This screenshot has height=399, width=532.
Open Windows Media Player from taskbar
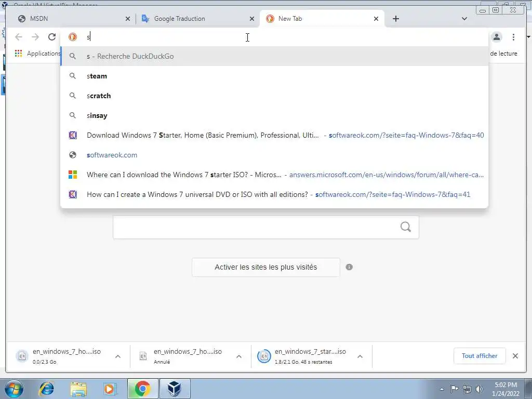click(110, 389)
